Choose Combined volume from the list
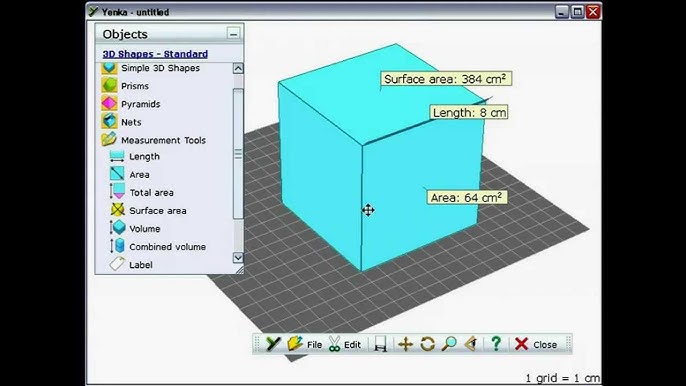The image size is (686, 386). [167, 247]
